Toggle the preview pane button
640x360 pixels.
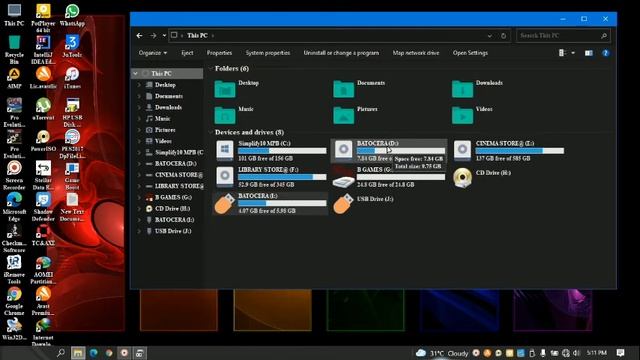tap(589, 53)
